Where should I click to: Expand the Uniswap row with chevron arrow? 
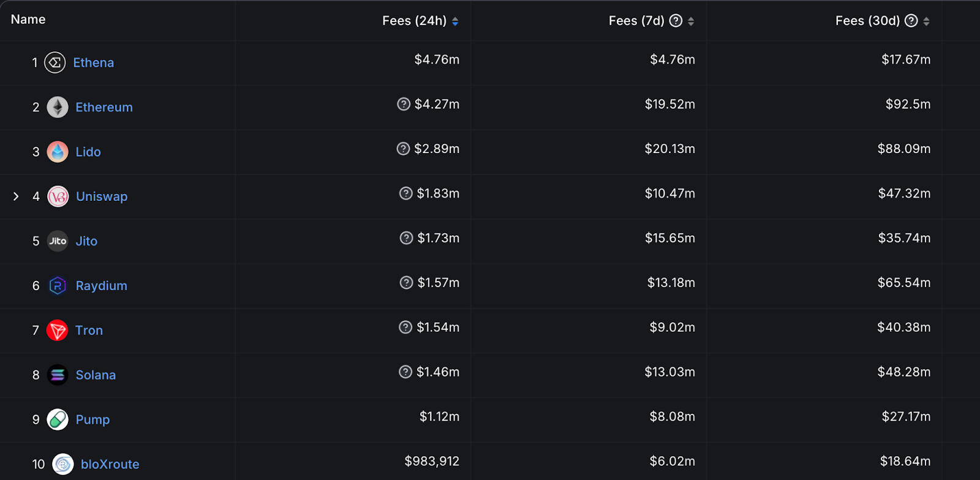(16, 197)
